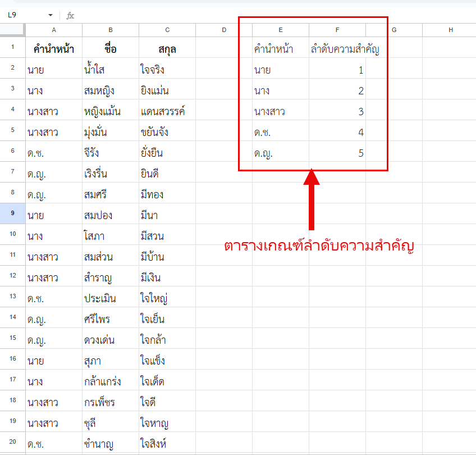Click cell หญิงแม้น
The width and height of the screenshot is (476, 455).
pyautogui.click(x=111, y=110)
